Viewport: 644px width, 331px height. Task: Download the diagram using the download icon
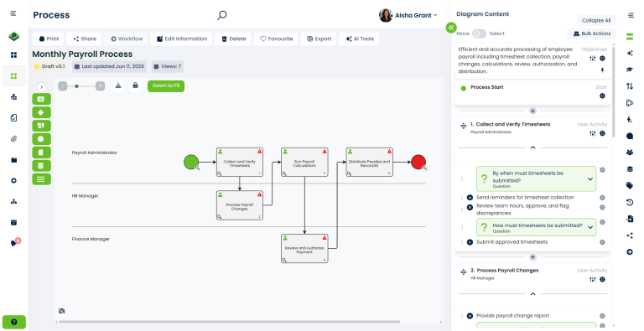click(x=118, y=85)
